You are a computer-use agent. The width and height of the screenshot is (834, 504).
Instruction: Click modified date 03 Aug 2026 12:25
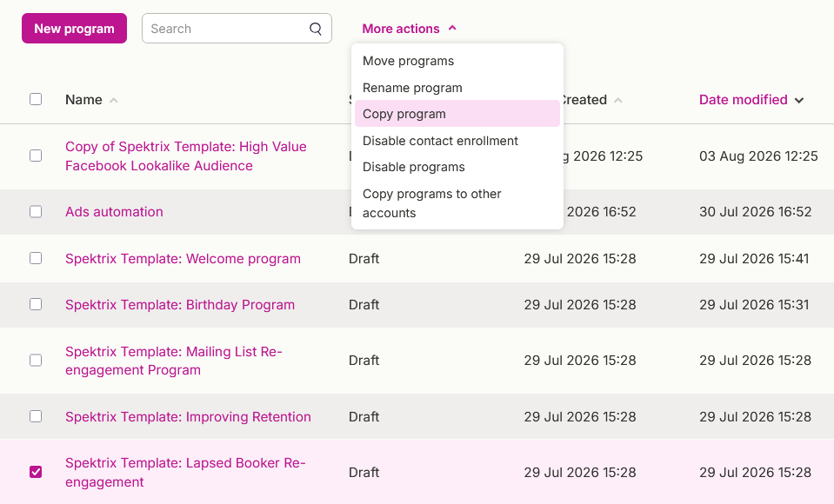(758, 156)
